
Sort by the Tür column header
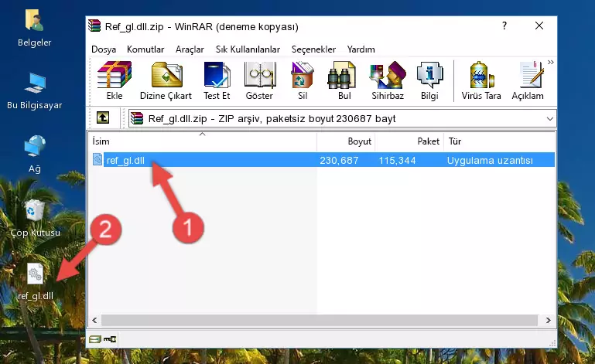499,141
